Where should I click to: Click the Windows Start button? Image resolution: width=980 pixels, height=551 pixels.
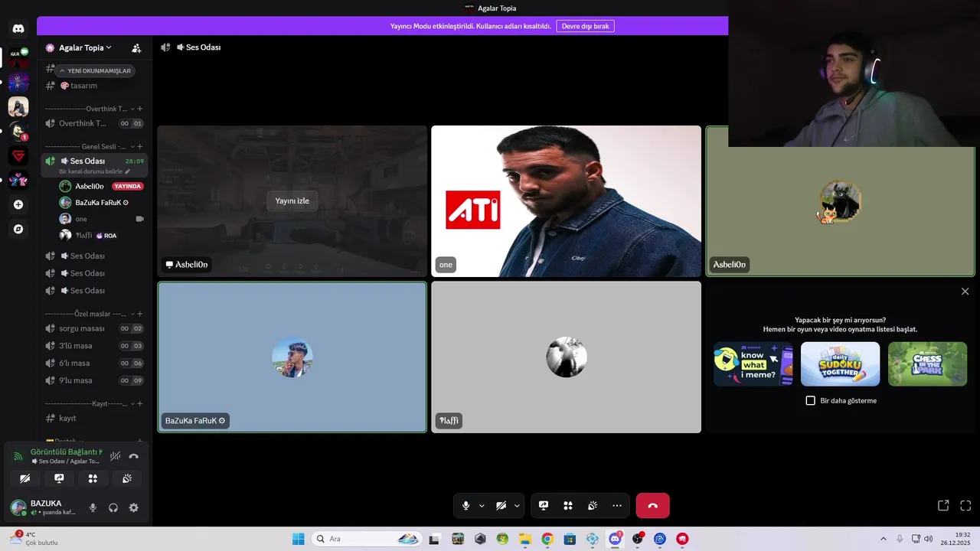(x=299, y=539)
